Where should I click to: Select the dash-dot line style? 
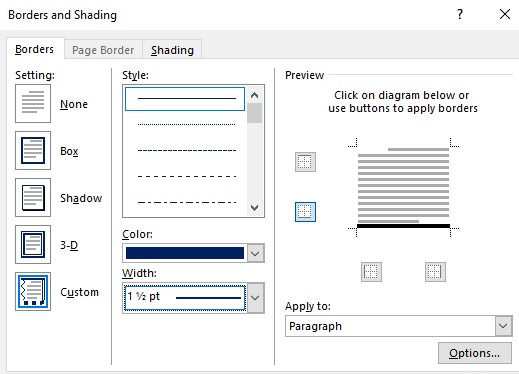[186, 202]
